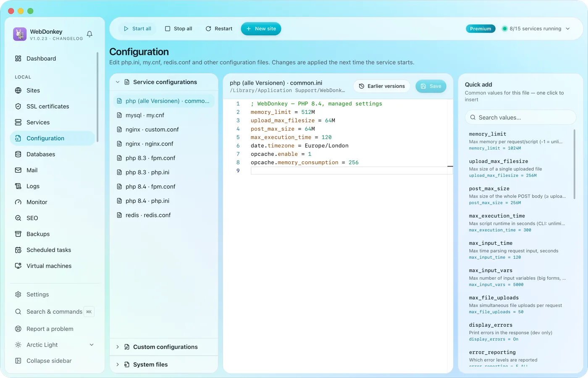Select nginx · custom.conf file
Viewport: 588px width, 378px height.
tap(164, 129)
